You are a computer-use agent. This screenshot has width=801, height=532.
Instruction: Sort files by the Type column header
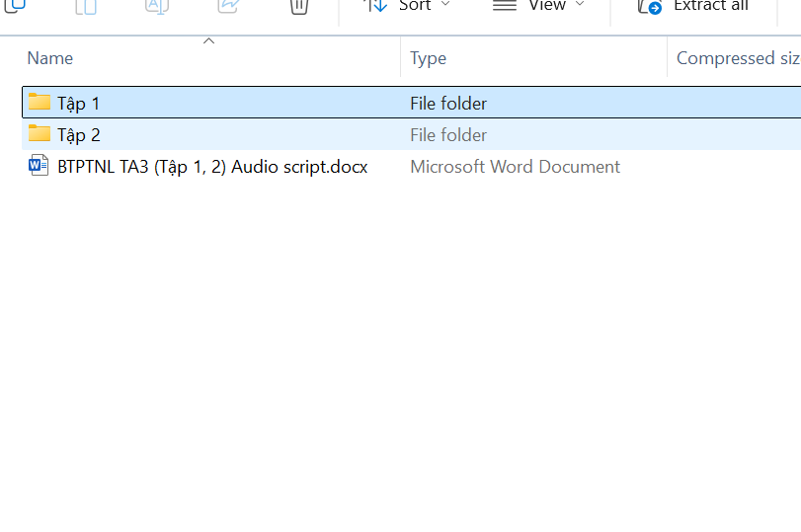(x=429, y=58)
